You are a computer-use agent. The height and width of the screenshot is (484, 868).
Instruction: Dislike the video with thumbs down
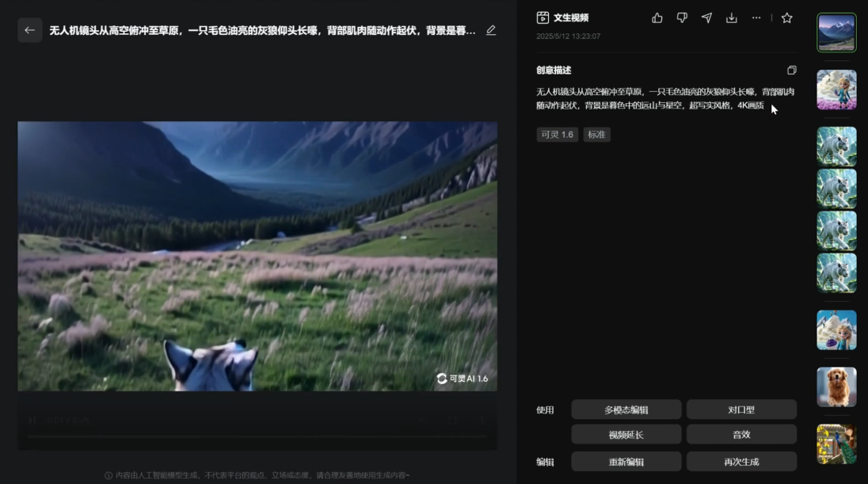tap(682, 17)
